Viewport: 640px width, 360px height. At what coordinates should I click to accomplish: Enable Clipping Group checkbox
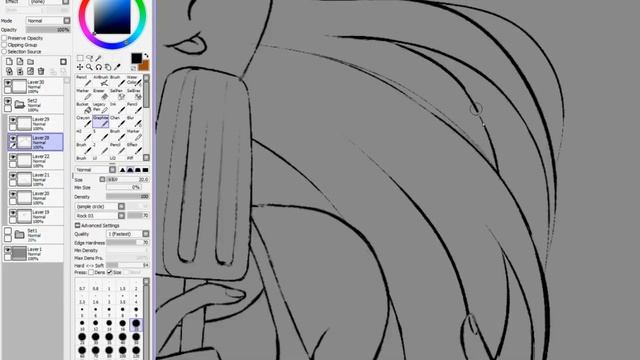[4, 45]
